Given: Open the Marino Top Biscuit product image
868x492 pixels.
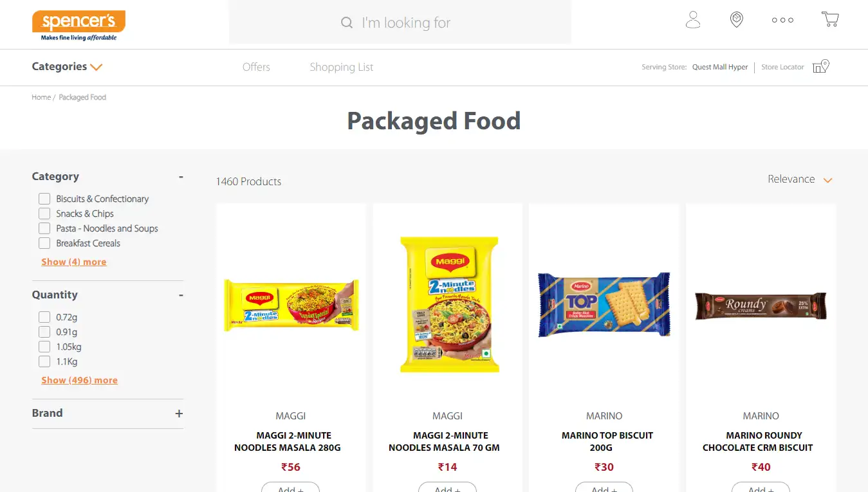Looking at the screenshot, I should tap(604, 305).
